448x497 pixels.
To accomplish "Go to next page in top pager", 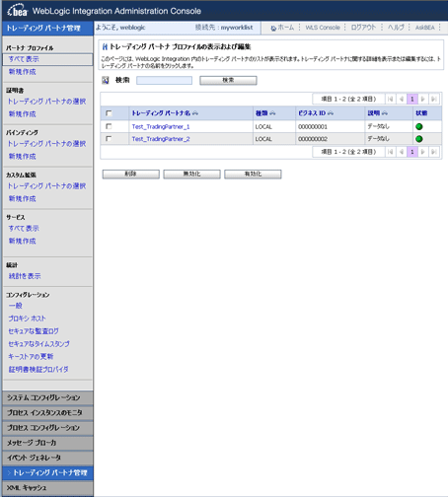I will tap(423, 99).
